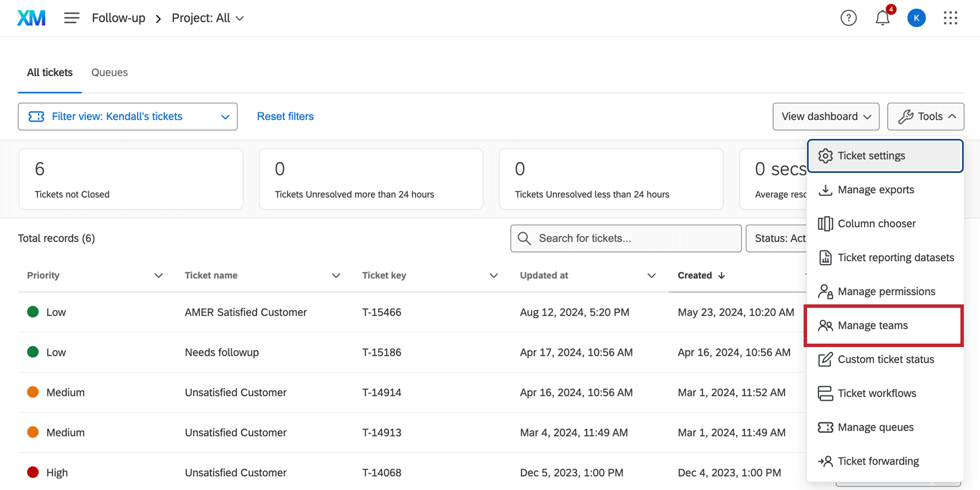Open the user account avatar K
The height and width of the screenshot is (490, 980).
point(916,18)
